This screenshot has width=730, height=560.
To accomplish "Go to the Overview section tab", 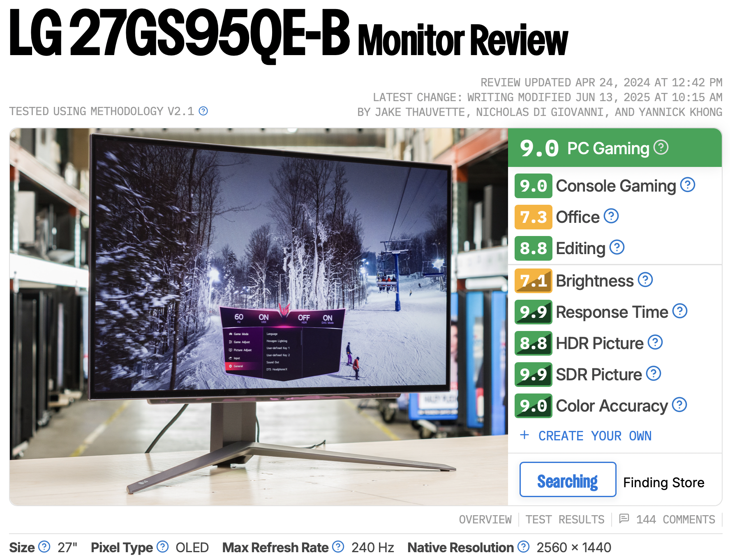I will click(x=485, y=520).
